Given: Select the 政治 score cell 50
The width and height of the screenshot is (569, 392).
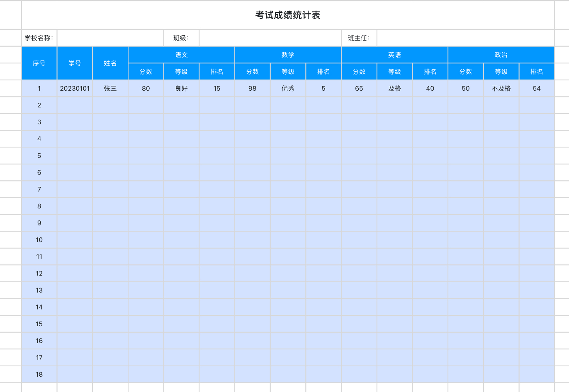Looking at the screenshot, I should pos(466,88).
